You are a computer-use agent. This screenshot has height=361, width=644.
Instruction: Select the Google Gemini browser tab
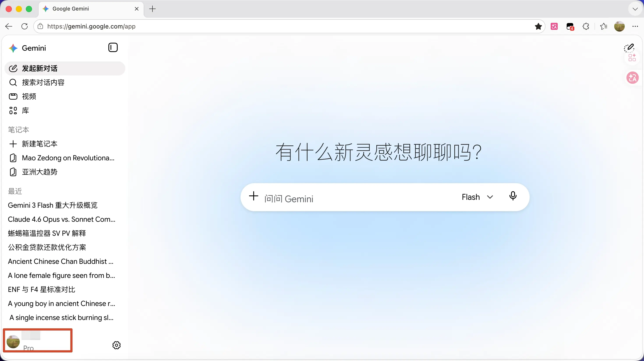click(91, 9)
